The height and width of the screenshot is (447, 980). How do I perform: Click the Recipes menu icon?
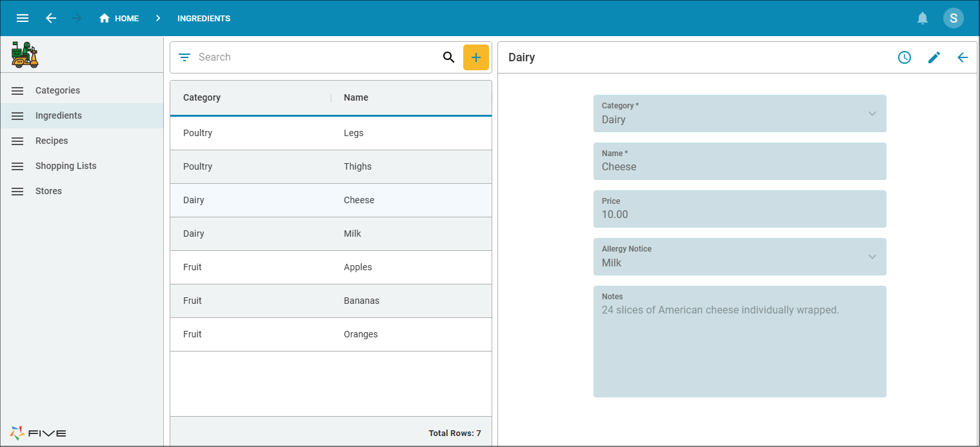(x=17, y=141)
